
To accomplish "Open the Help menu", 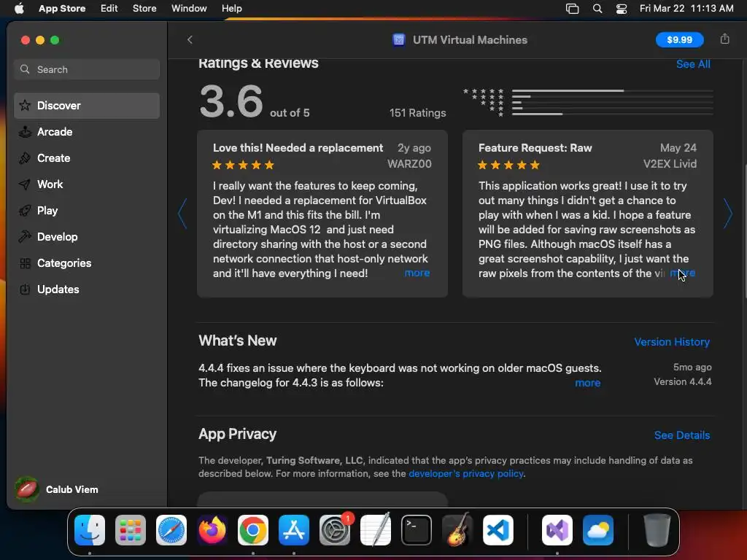I will point(231,8).
